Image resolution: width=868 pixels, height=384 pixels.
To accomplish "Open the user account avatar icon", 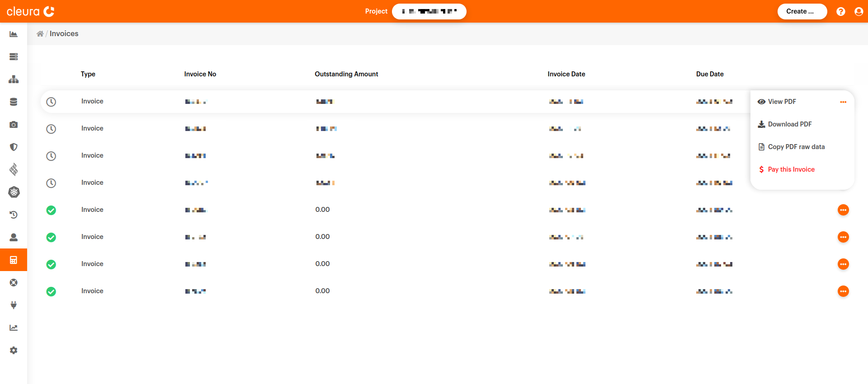I will [859, 12].
